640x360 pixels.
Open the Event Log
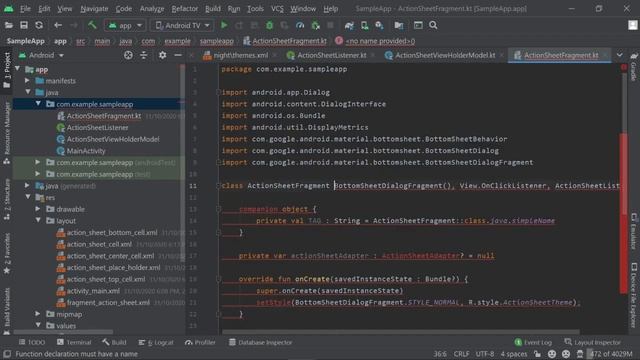pyautogui.click(x=533, y=342)
